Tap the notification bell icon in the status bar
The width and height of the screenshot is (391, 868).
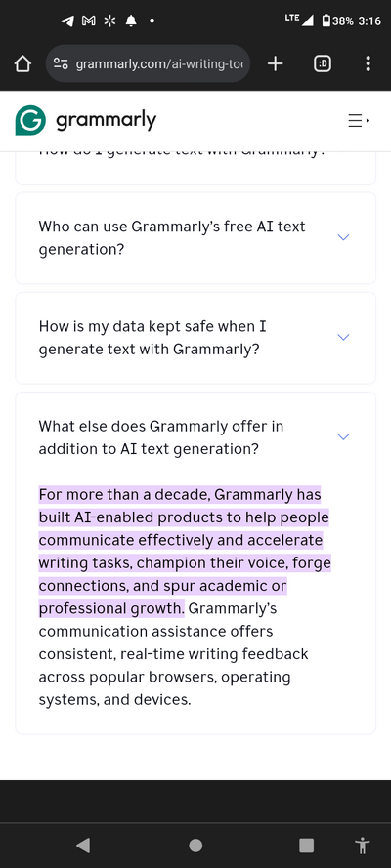(131, 21)
